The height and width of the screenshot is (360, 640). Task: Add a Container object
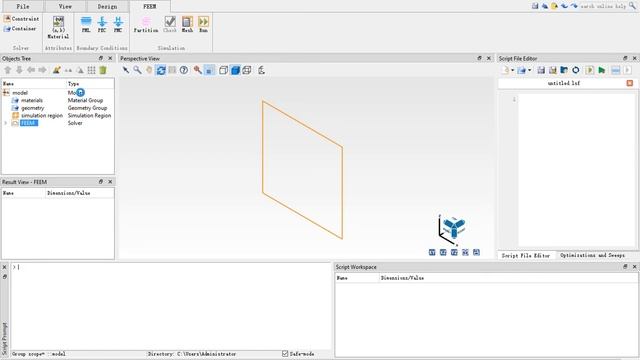(20, 29)
